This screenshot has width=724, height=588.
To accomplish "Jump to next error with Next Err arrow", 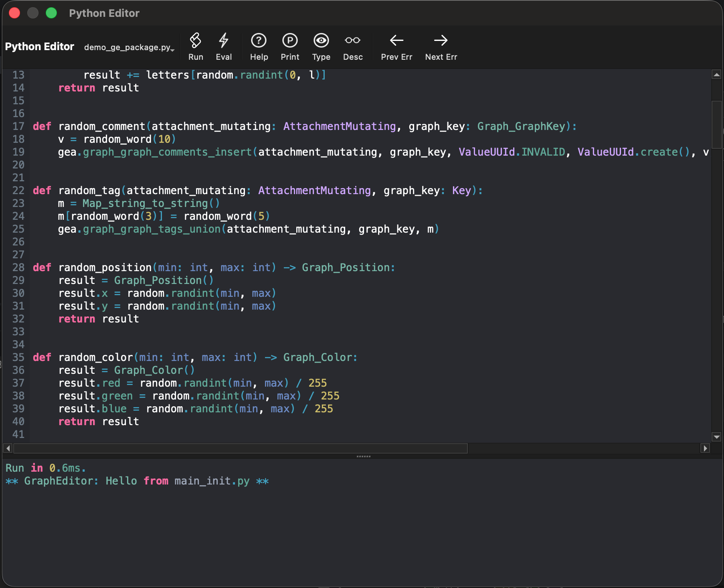I will click(441, 41).
